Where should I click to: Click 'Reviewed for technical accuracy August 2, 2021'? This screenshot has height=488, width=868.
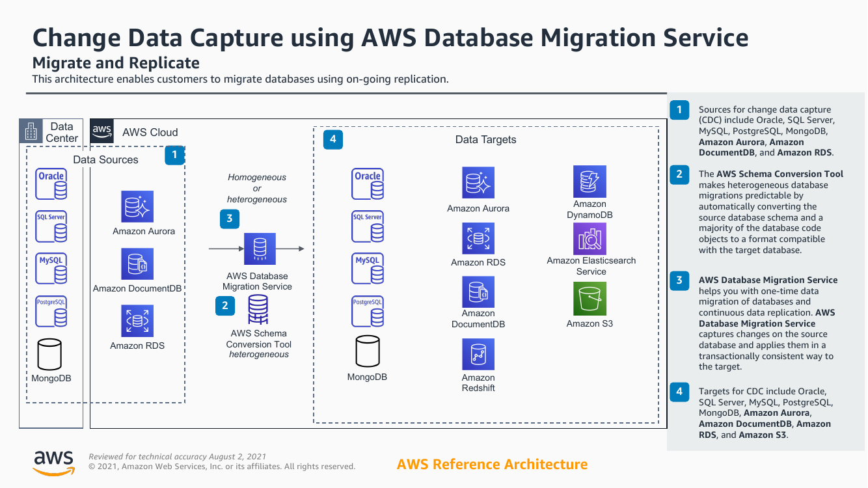click(178, 457)
